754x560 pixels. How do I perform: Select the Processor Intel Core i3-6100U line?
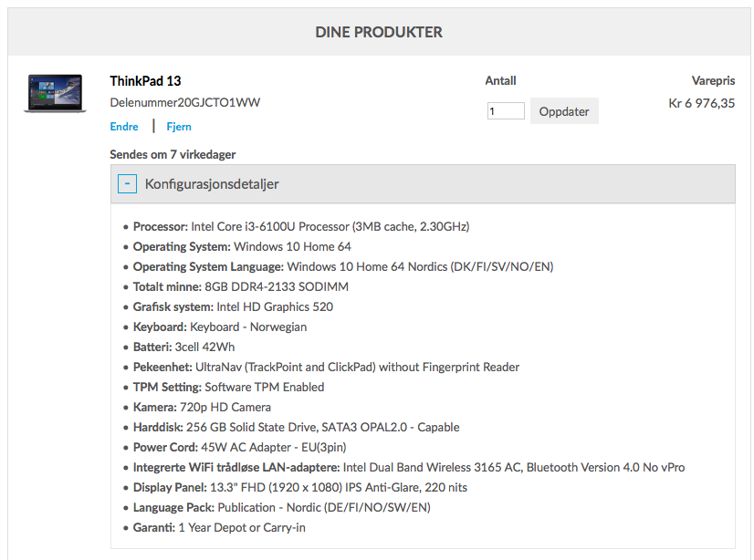(x=301, y=227)
